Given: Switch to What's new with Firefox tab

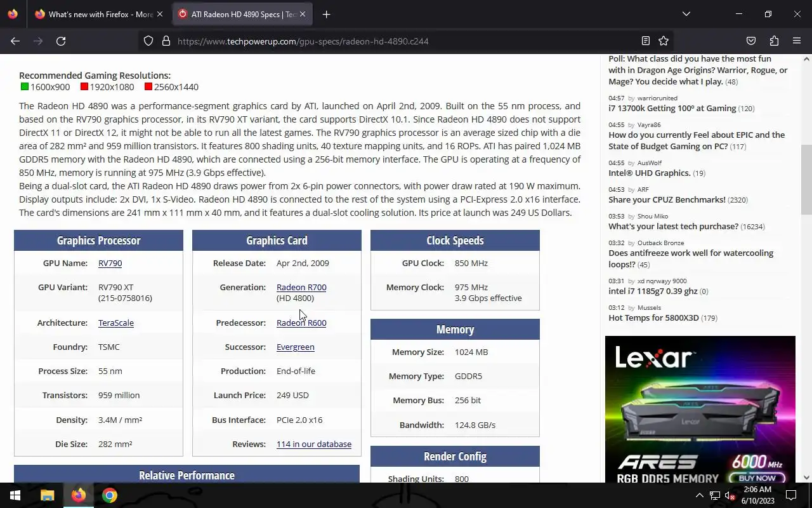Looking at the screenshot, I should [x=100, y=14].
